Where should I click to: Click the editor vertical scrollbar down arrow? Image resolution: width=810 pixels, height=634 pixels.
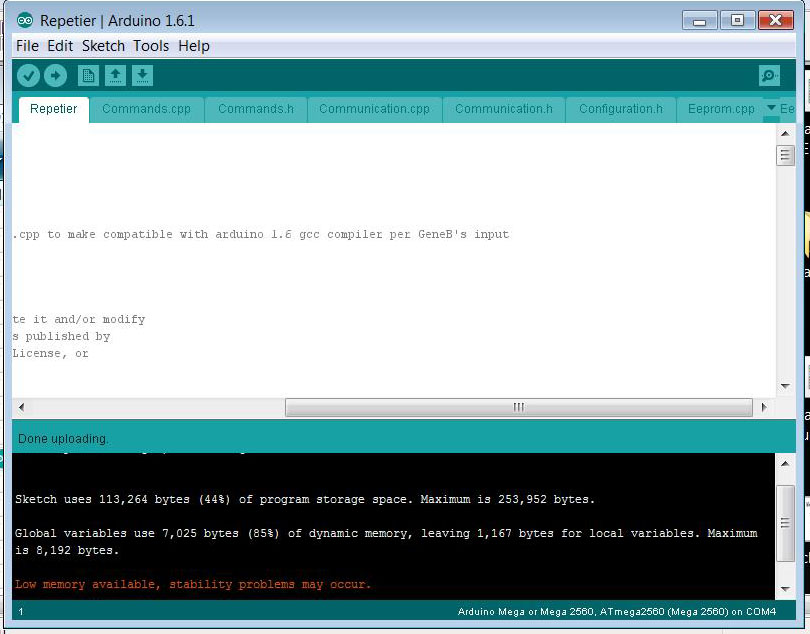coord(785,387)
